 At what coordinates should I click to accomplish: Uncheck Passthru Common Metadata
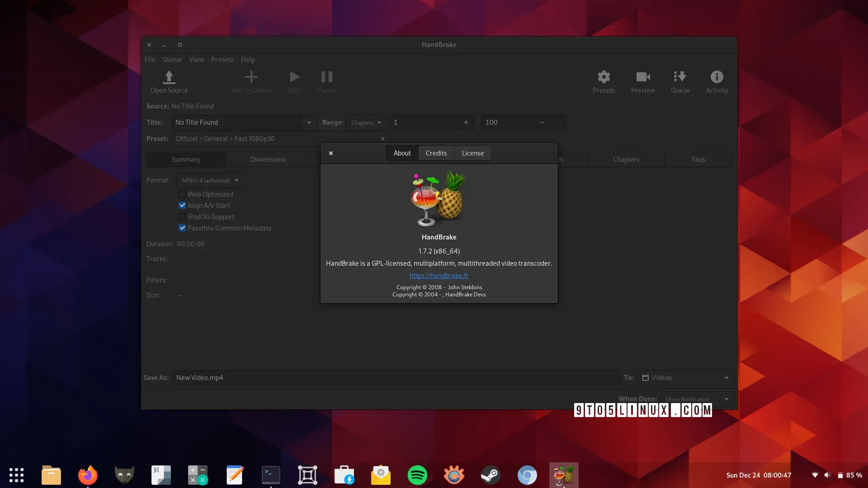point(182,228)
